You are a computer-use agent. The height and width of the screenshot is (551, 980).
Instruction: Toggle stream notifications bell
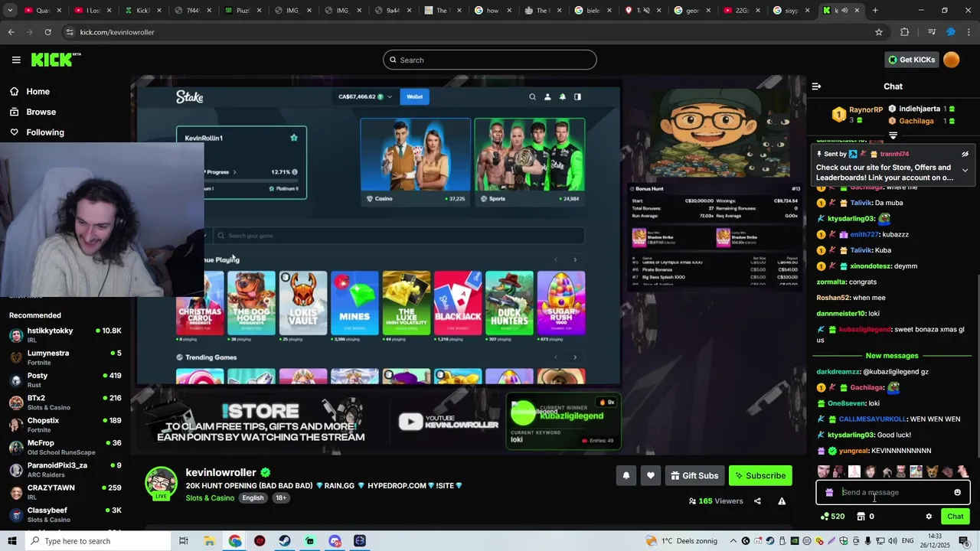point(626,475)
